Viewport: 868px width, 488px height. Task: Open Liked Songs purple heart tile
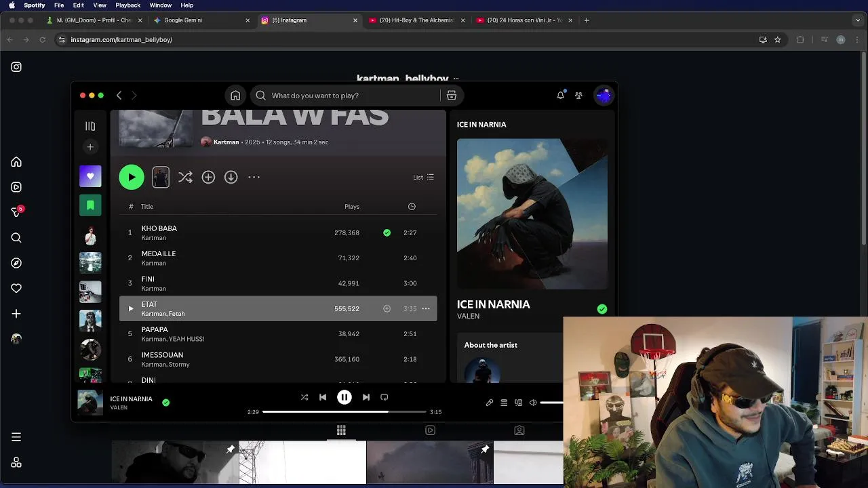click(x=90, y=176)
